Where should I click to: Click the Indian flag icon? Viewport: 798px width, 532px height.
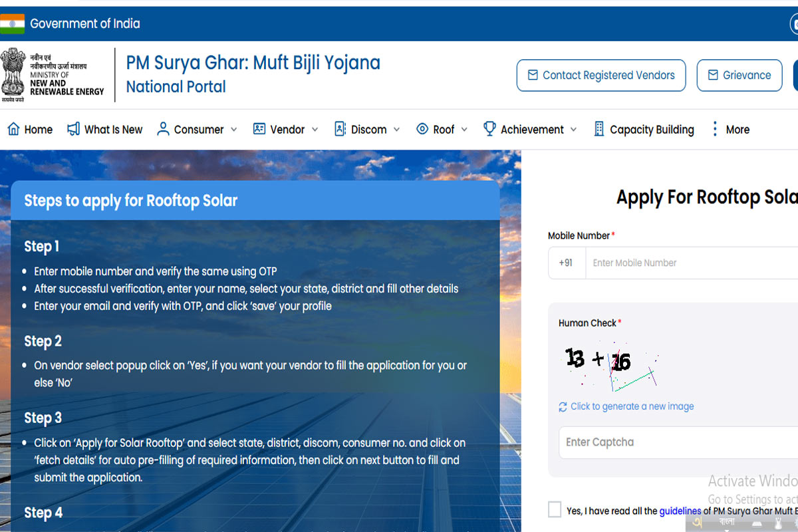(x=12, y=24)
